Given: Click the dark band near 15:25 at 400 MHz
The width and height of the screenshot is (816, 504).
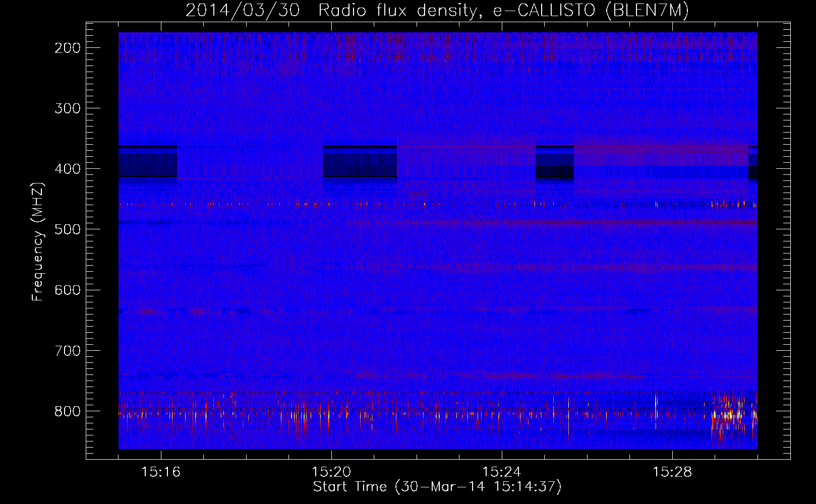Looking at the screenshot, I should (554, 162).
